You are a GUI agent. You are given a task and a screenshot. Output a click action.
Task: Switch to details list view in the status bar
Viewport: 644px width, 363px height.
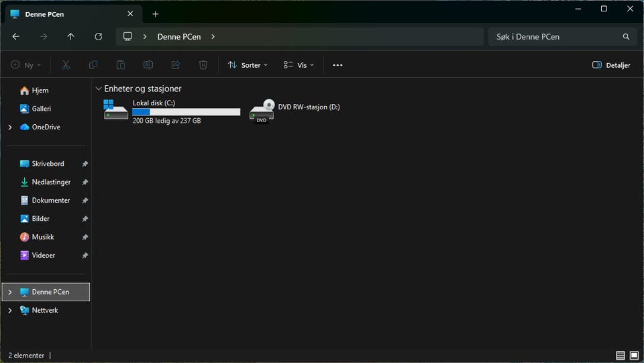(620, 355)
